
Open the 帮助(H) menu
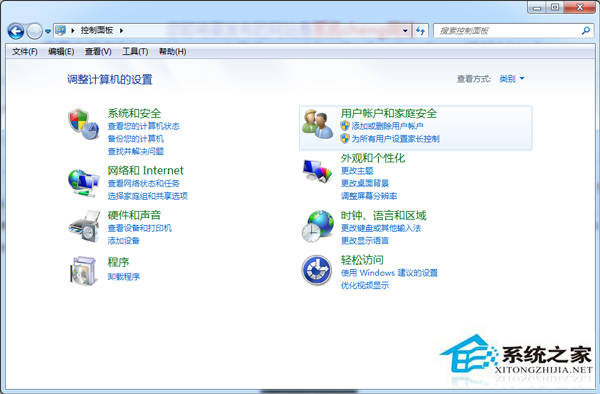173,52
